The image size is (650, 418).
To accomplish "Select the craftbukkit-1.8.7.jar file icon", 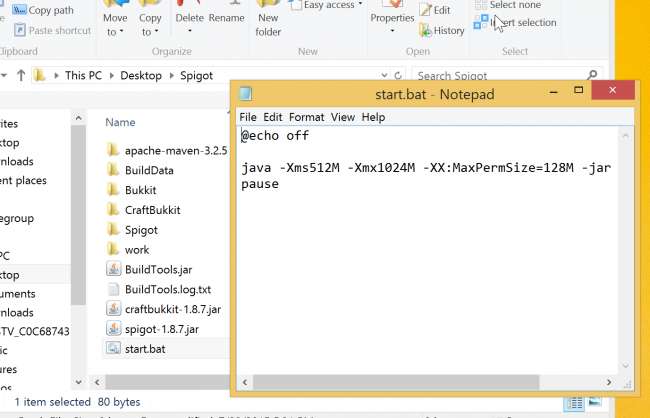I will [x=113, y=309].
